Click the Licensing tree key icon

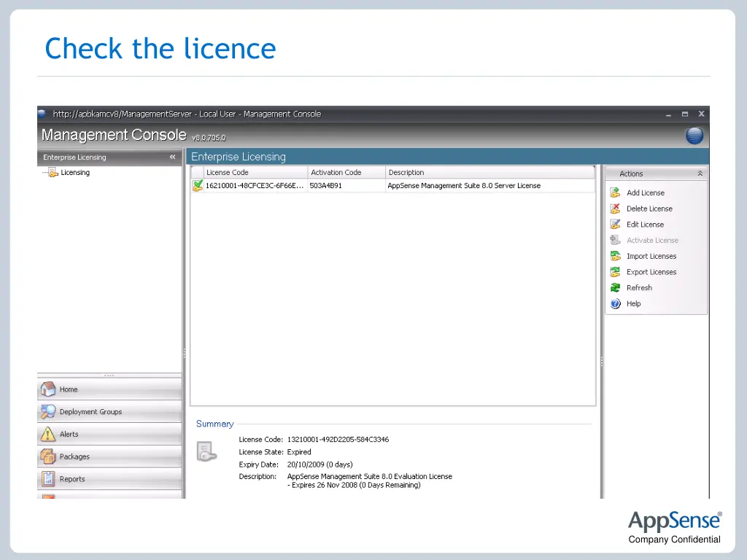pyautogui.click(x=53, y=172)
